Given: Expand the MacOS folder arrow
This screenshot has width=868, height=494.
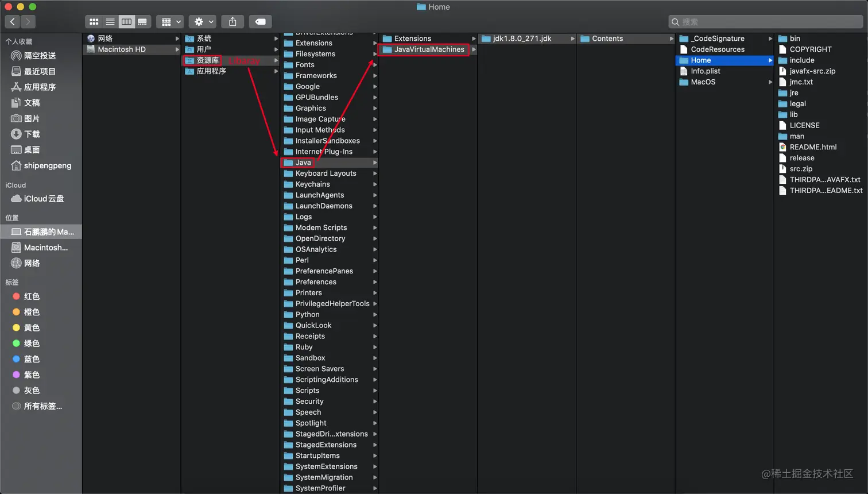Looking at the screenshot, I should [770, 82].
